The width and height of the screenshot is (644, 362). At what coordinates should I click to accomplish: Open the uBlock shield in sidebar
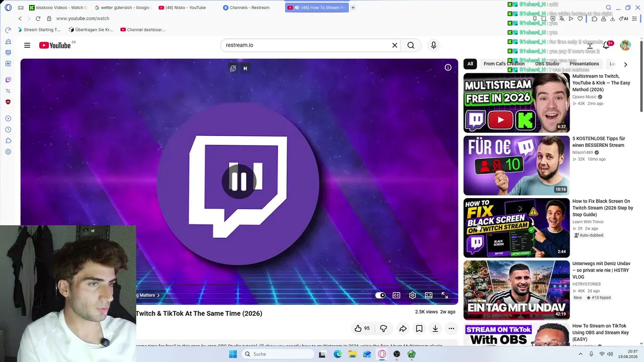pos(8,102)
